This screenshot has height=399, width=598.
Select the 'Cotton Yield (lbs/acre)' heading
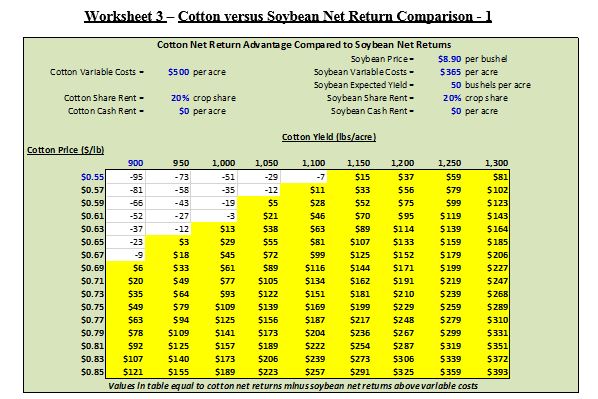pos(329,137)
